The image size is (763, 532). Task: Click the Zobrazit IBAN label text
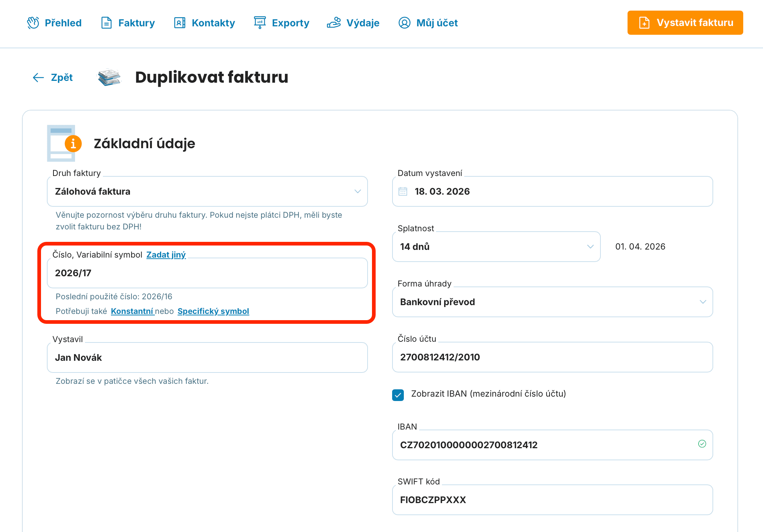pyautogui.click(x=488, y=394)
